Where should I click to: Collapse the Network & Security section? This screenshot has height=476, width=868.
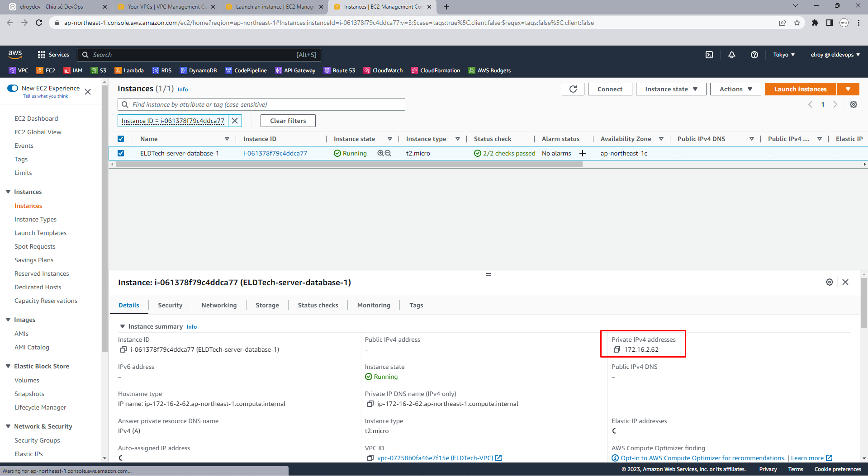pos(8,426)
